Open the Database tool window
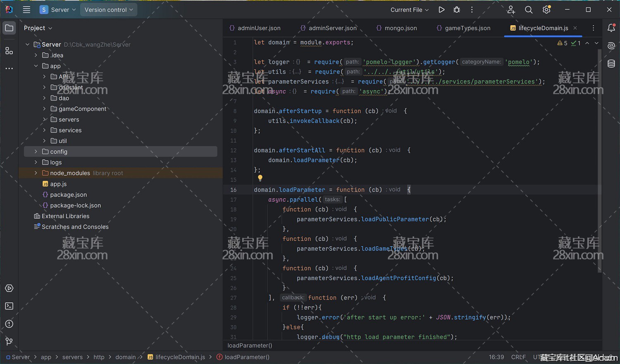The image size is (620, 364). (x=611, y=64)
